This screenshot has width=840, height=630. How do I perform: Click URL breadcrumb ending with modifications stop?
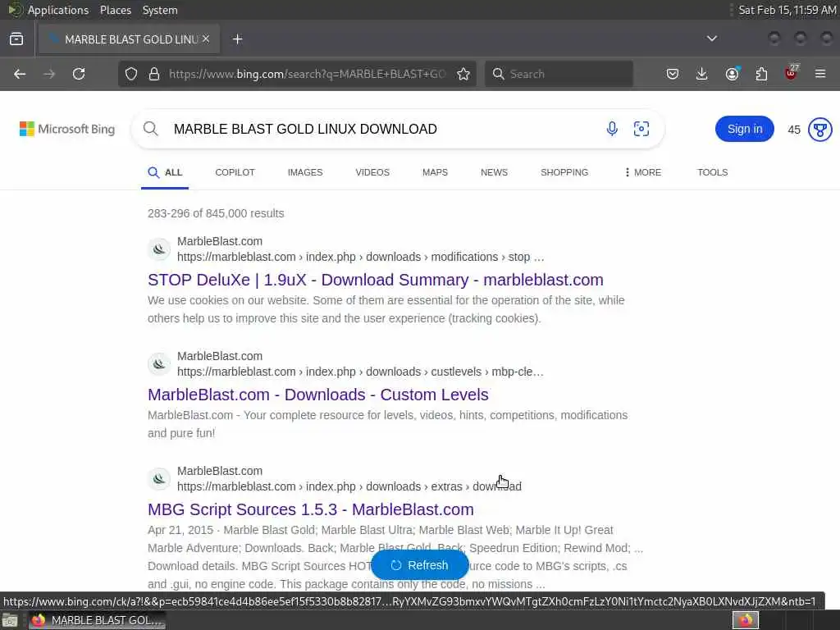coord(361,257)
